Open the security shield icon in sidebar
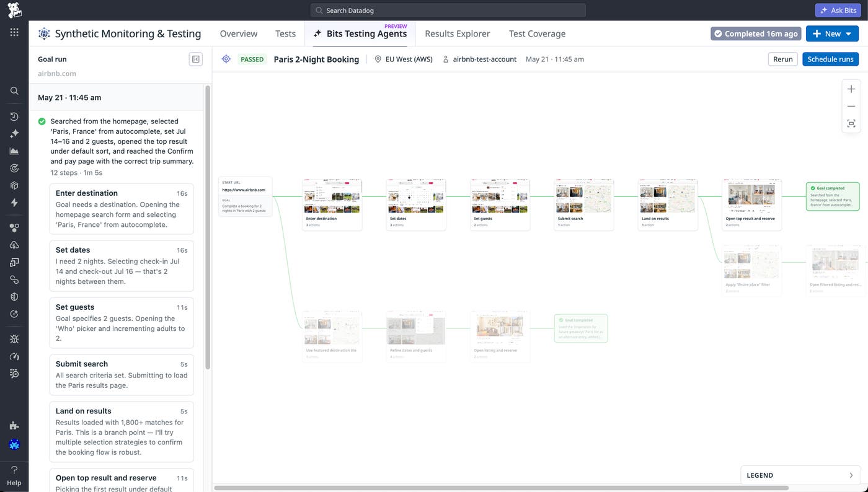Image resolution: width=868 pixels, height=492 pixels. pyautogui.click(x=14, y=297)
